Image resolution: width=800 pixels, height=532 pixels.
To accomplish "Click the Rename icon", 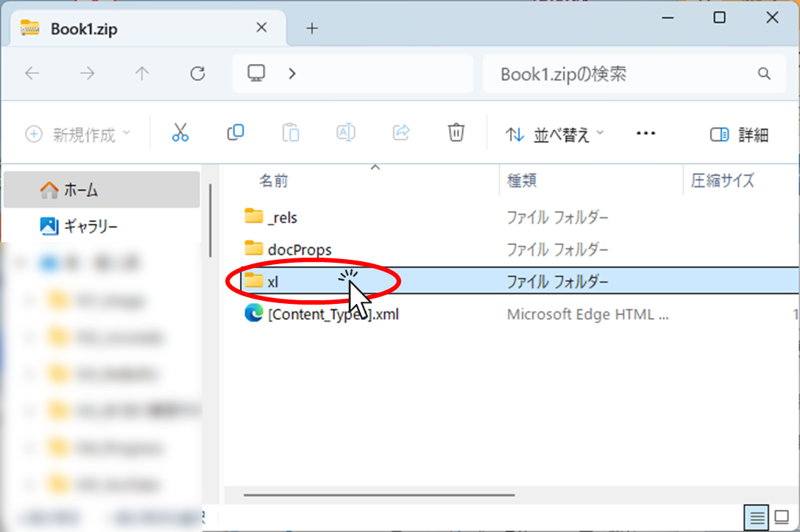I will tap(346, 132).
